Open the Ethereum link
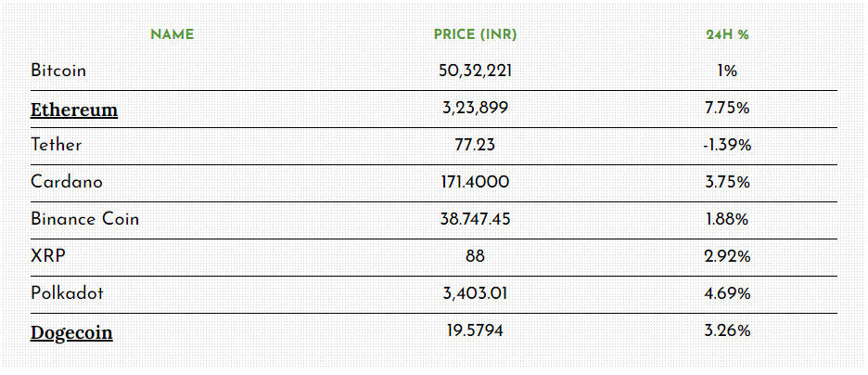868x375 pixels. 74,110
